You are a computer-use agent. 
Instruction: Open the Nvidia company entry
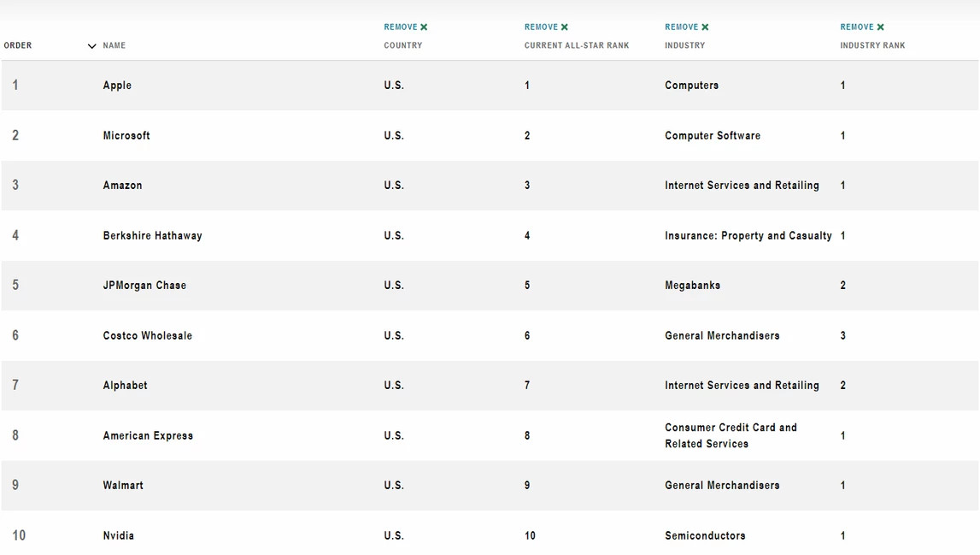(x=119, y=535)
